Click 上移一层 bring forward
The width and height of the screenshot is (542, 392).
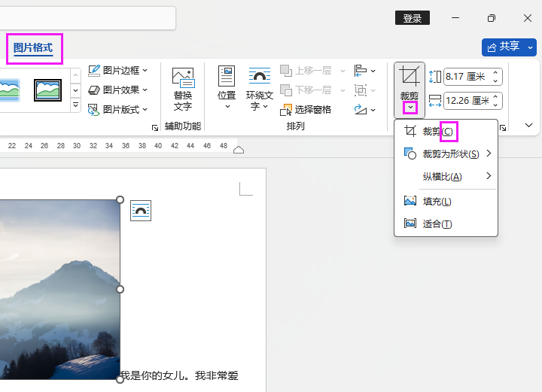[x=306, y=71]
